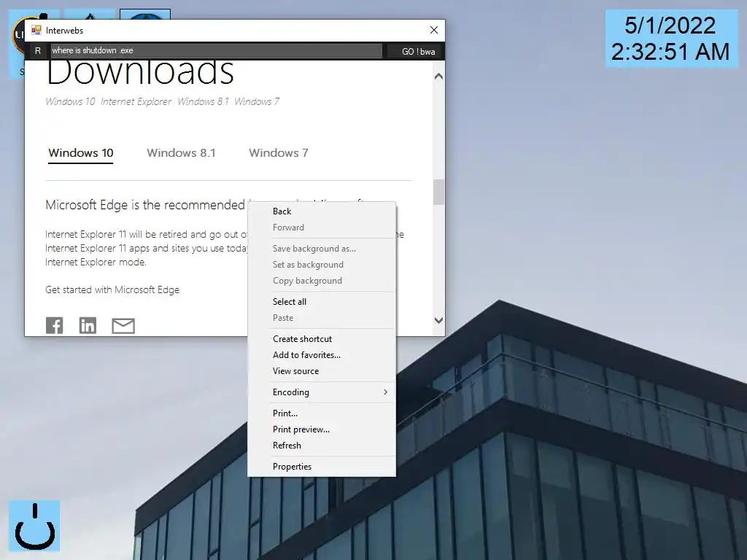Share the page via email envelope icon
This screenshot has width=747, height=560.
[123, 326]
